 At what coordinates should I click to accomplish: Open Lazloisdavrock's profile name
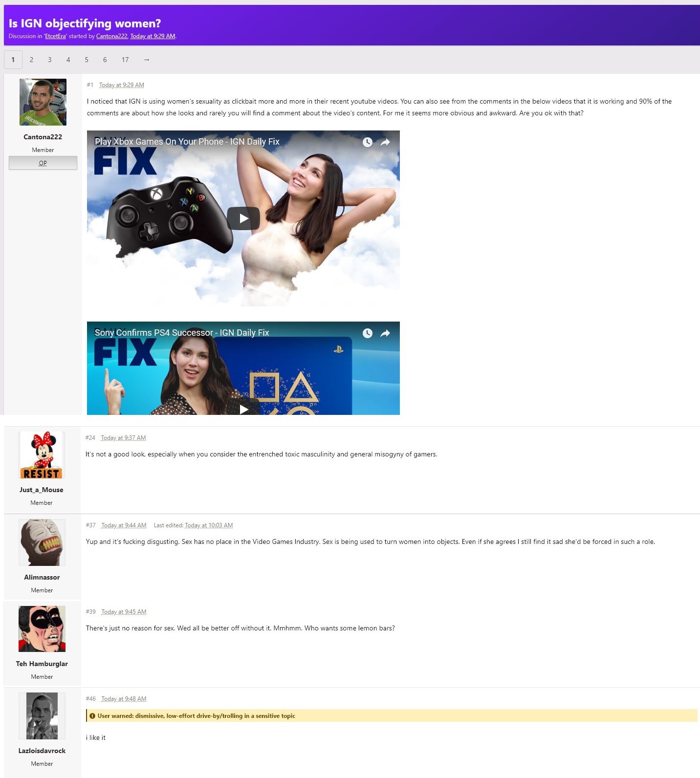[42, 751]
